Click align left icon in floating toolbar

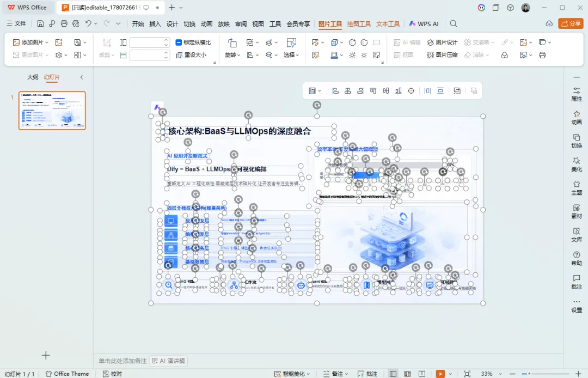tap(335, 91)
